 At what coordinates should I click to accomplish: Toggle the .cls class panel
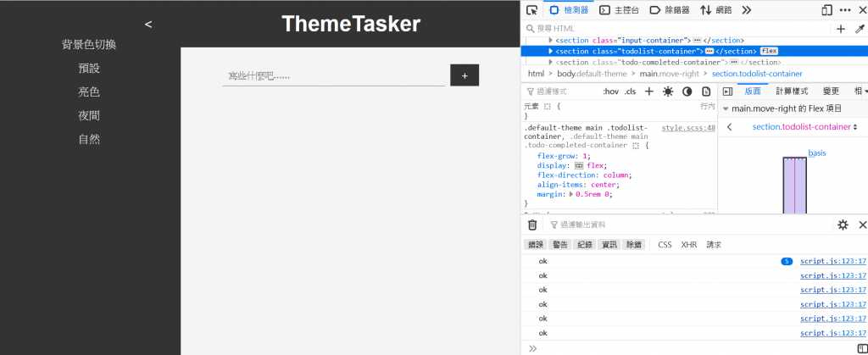point(630,92)
